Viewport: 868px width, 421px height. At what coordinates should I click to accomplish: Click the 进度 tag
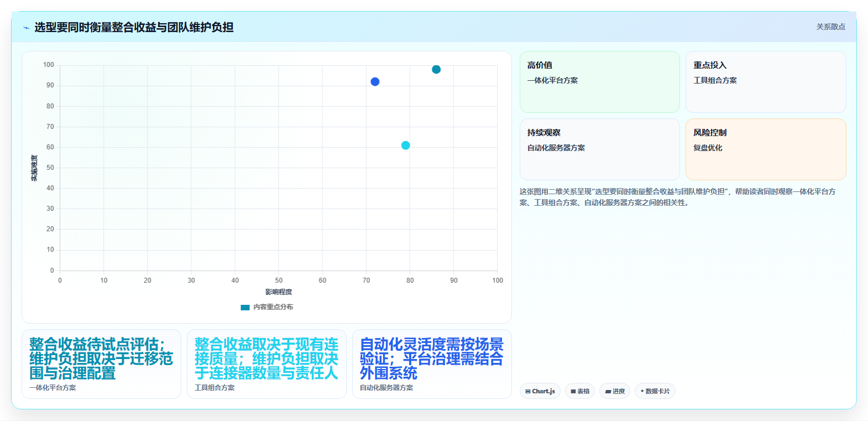click(615, 391)
